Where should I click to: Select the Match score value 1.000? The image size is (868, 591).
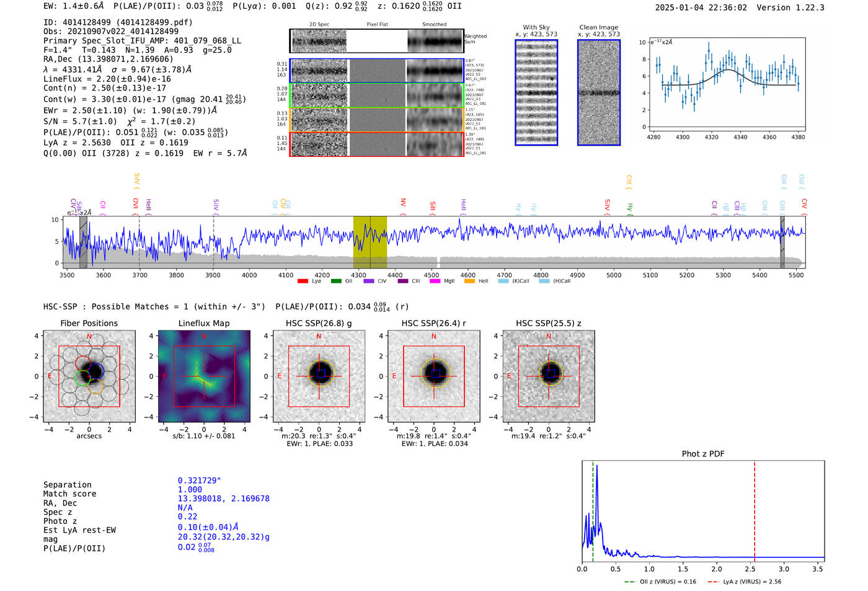190,490
